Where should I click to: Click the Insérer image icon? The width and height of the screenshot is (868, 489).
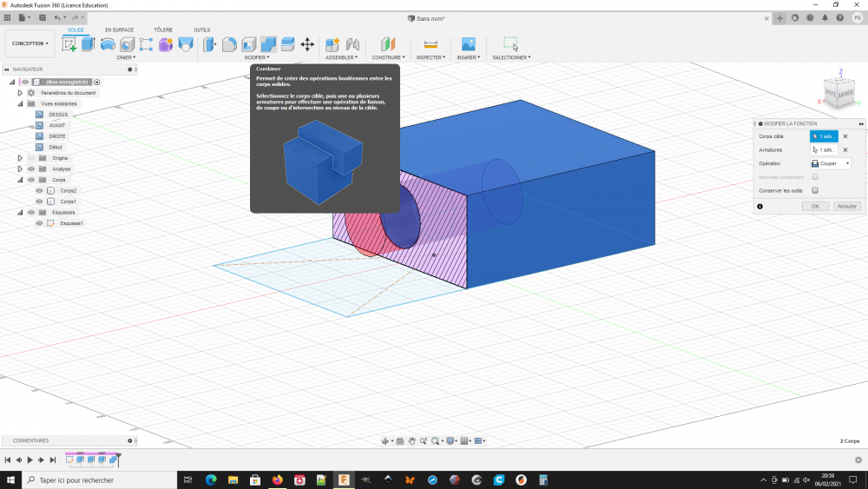click(468, 44)
